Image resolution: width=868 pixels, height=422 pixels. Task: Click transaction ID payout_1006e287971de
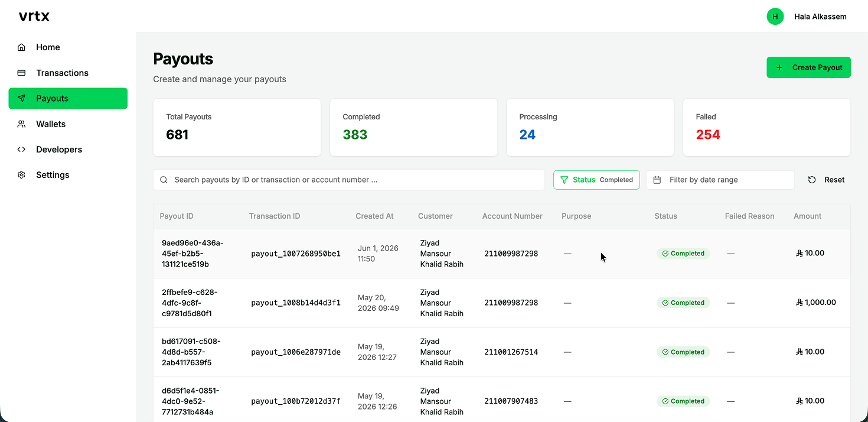point(296,352)
